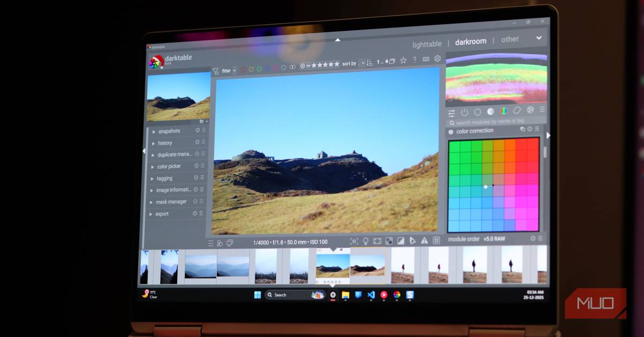The image size is (644, 337).
Task: Click the red color label circle
Action: tap(243, 69)
